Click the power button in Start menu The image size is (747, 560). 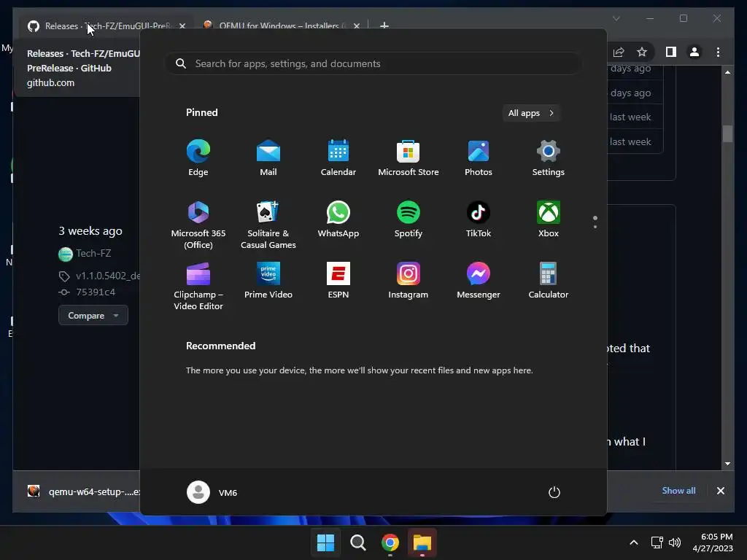(x=554, y=492)
